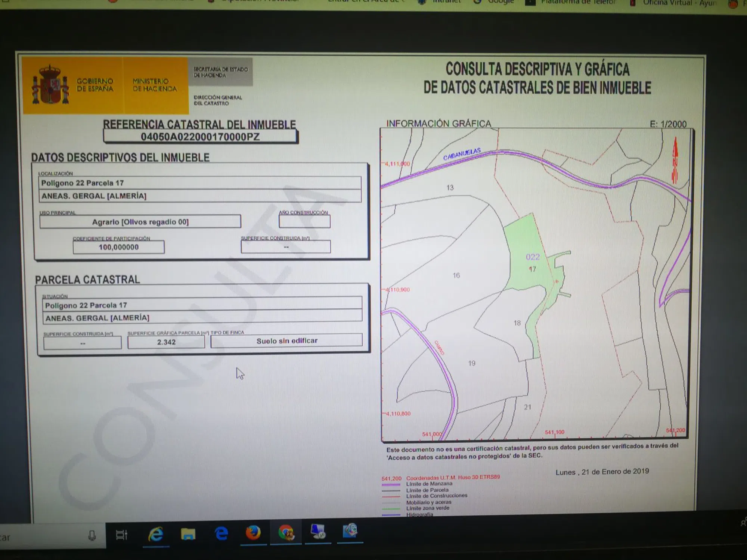Open Internet Explorer from the taskbar
The height and width of the screenshot is (560, 747).
(156, 534)
